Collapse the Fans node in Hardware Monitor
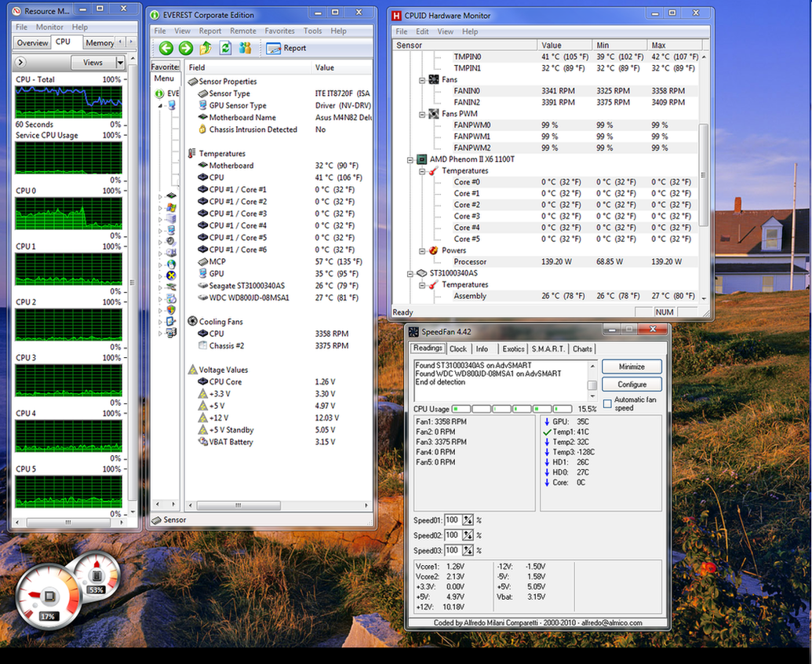 (x=422, y=80)
